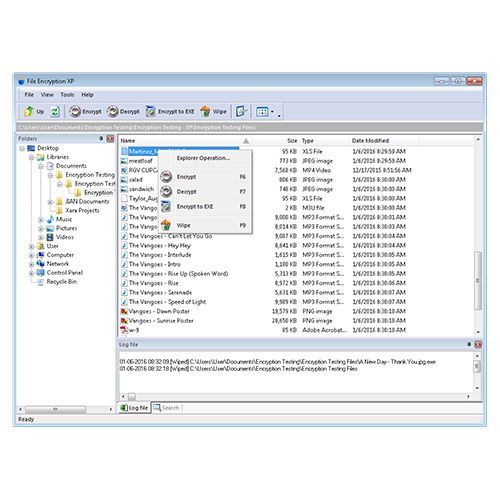Expand the Music library node
Screen dimensions: 500x500
[41, 219]
